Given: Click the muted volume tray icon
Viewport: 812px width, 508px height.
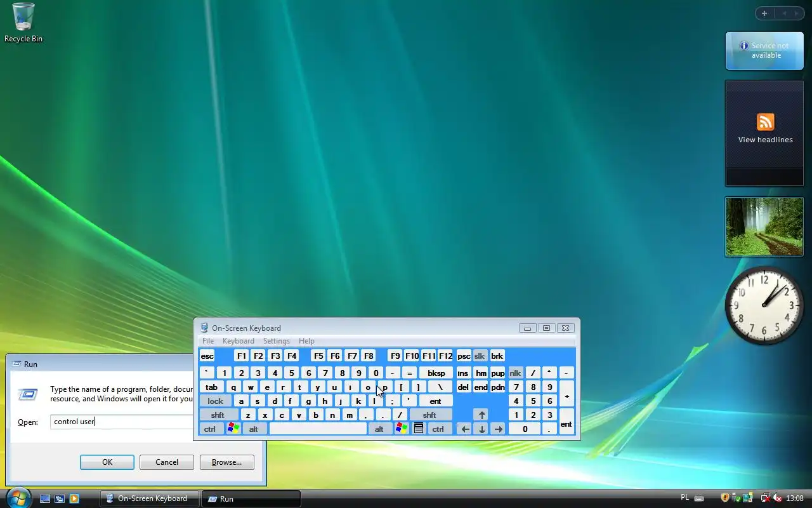Looking at the screenshot, I should click(777, 498).
